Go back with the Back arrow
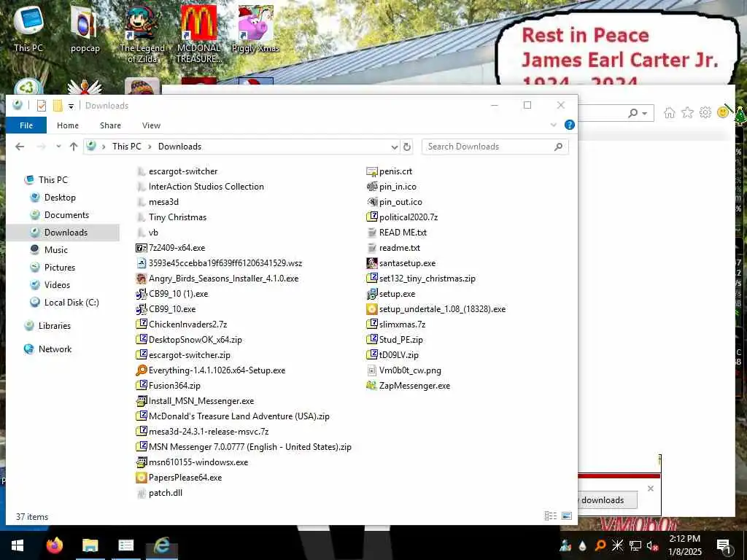This screenshot has height=560, width=747. click(x=20, y=147)
